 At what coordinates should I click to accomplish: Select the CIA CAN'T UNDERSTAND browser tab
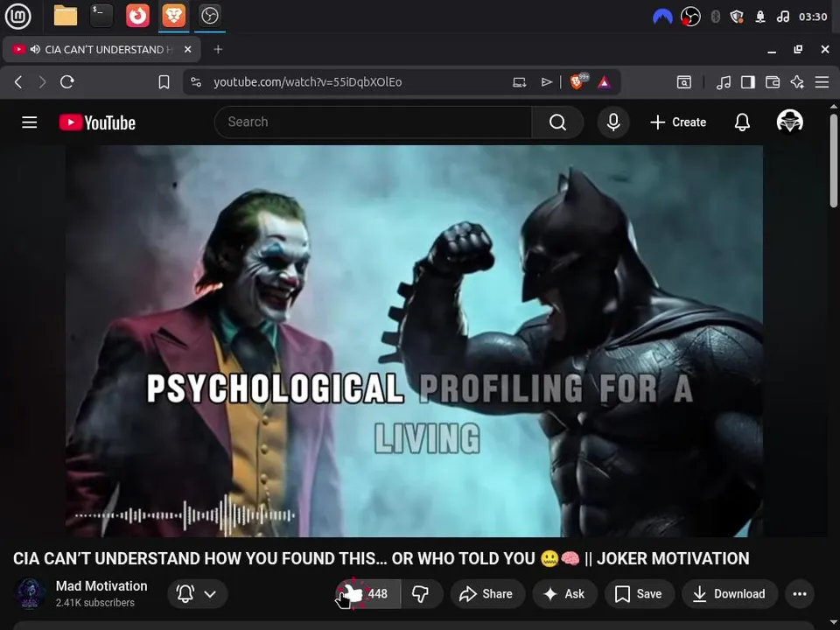coord(101,49)
